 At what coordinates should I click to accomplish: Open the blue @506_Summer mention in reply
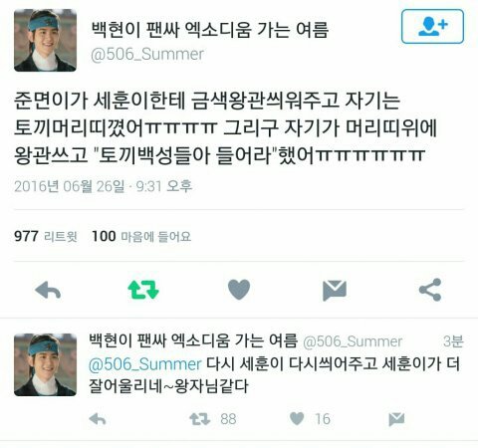pyautogui.click(x=145, y=364)
